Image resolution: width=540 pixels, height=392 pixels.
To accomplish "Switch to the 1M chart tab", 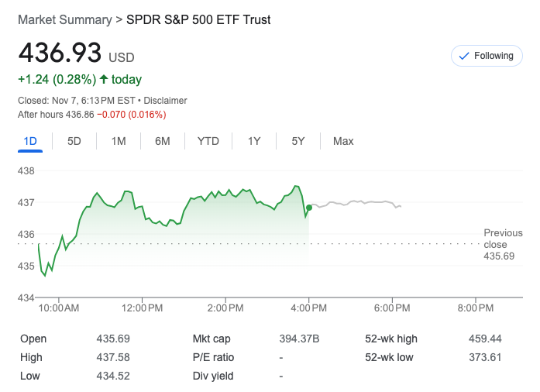I will tap(119, 141).
